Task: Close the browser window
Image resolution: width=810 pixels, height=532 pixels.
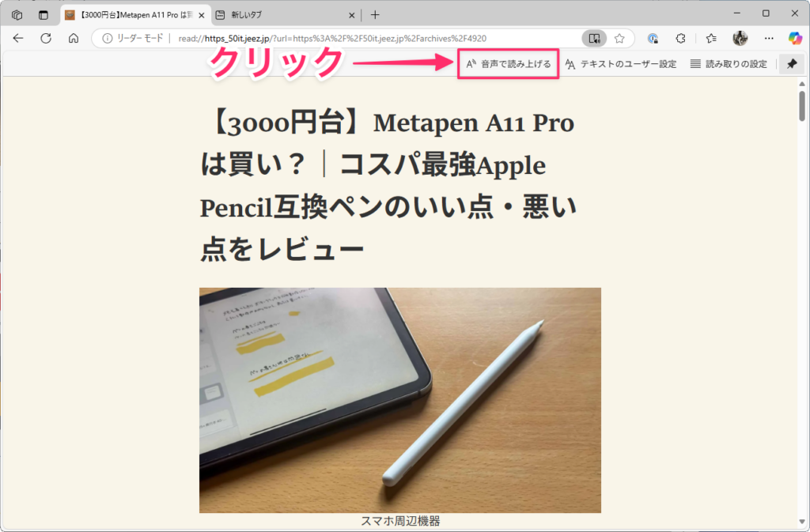Action: pos(795,13)
